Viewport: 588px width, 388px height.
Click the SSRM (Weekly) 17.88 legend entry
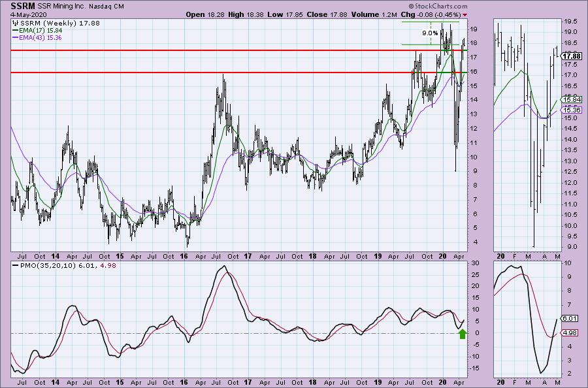[59, 24]
